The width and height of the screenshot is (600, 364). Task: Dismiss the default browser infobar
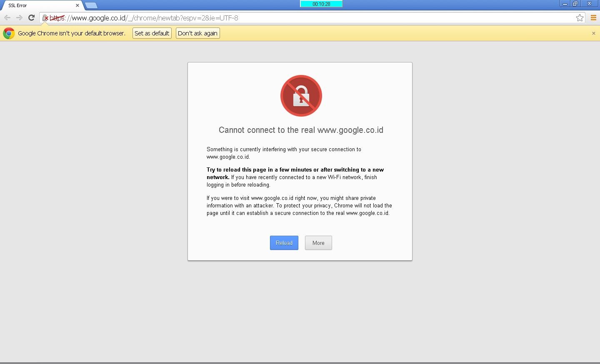(x=593, y=33)
